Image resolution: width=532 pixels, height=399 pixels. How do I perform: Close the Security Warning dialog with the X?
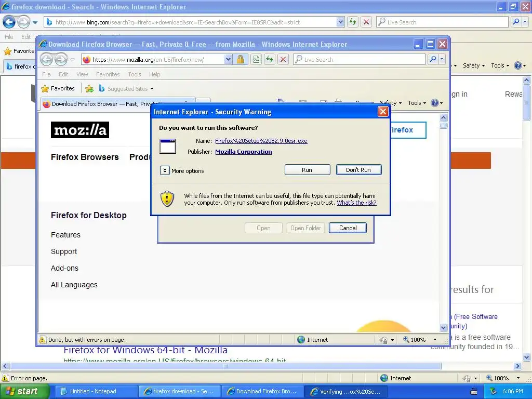click(383, 112)
